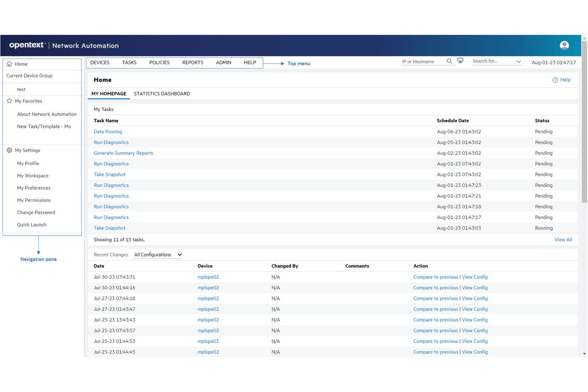This screenshot has width=588, height=392.
Task: Open the TASKS top menu
Action: coord(130,62)
